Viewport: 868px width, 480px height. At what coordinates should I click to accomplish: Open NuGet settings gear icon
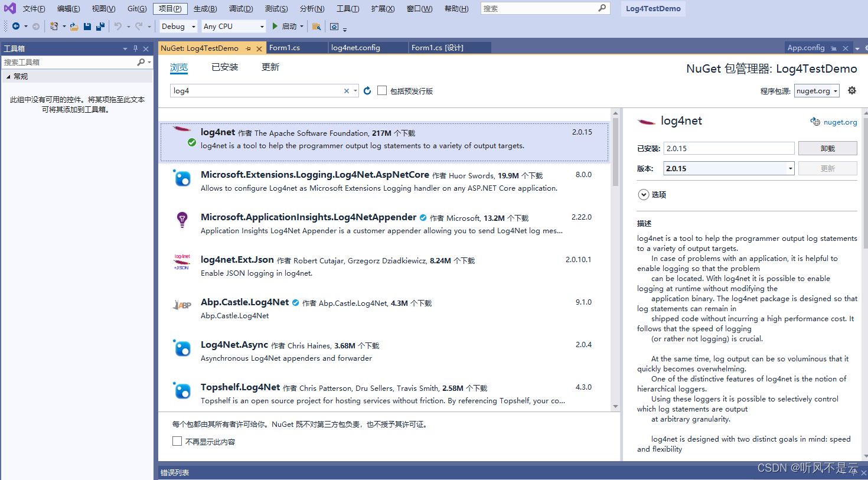pos(851,90)
